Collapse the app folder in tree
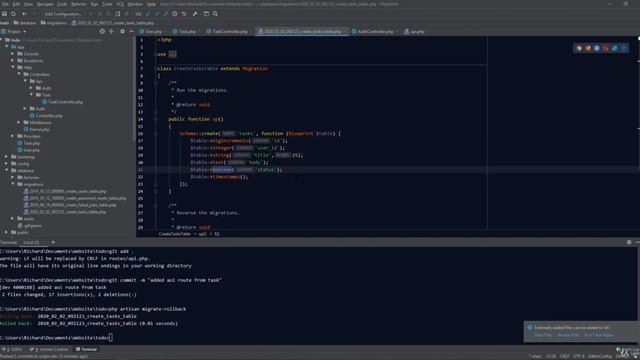Screen dimensions: 640x360 (7, 47)
